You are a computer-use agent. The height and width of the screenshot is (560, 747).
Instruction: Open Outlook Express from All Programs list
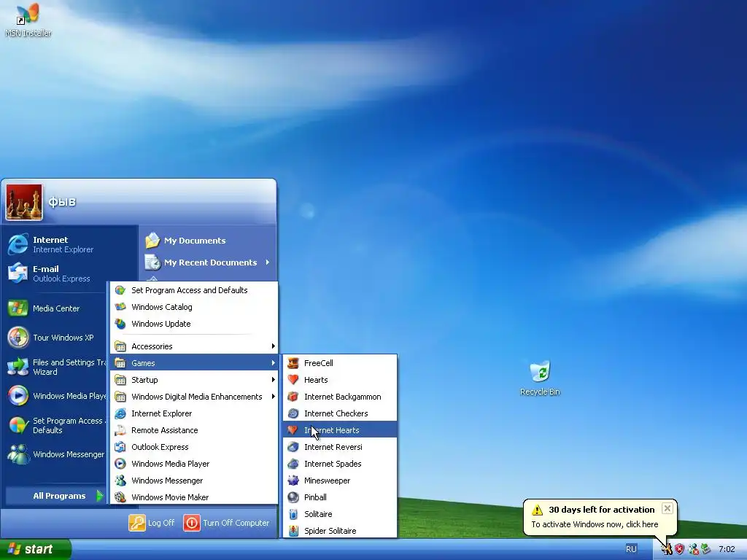194,447
